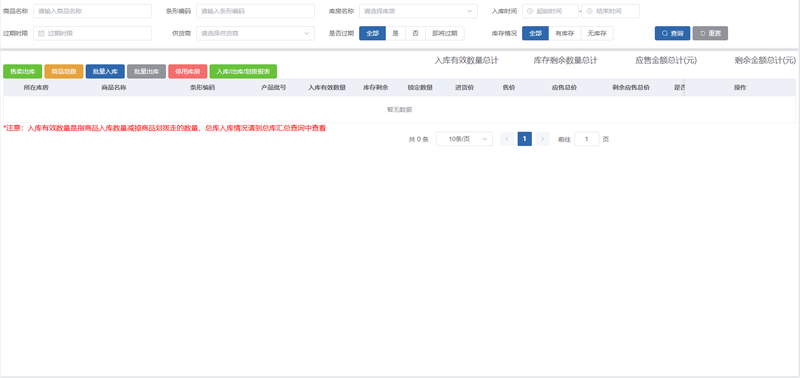Click the 查询 search button
The height and width of the screenshot is (378, 800).
click(x=672, y=33)
